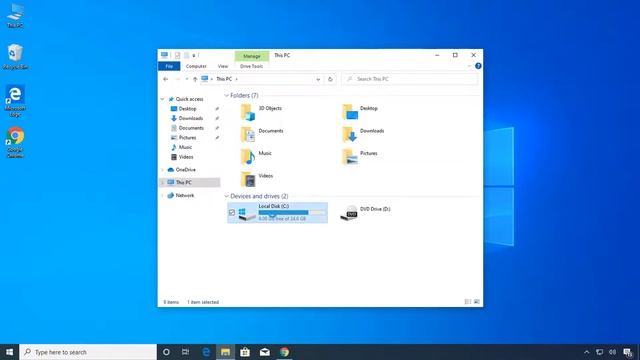Open Chrome from the taskbar
This screenshot has width=640, height=360.
pyautogui.click(x=284, y=352)
